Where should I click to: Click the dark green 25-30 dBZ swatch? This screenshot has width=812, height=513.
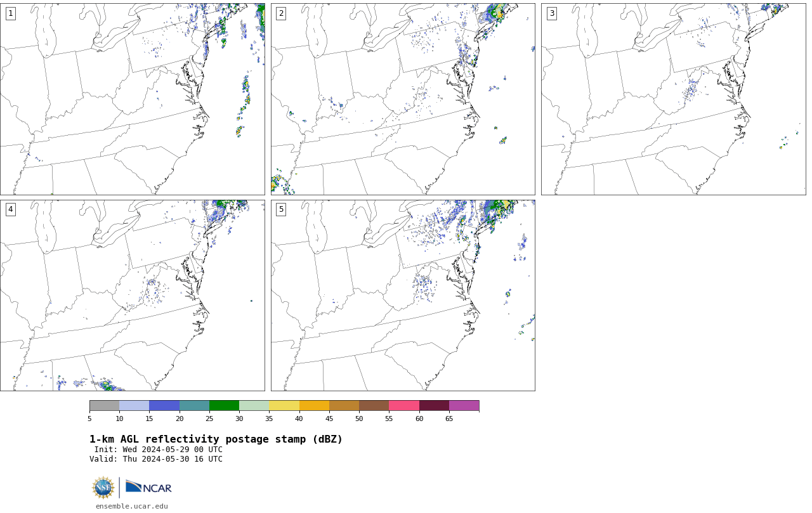(224, 406)
